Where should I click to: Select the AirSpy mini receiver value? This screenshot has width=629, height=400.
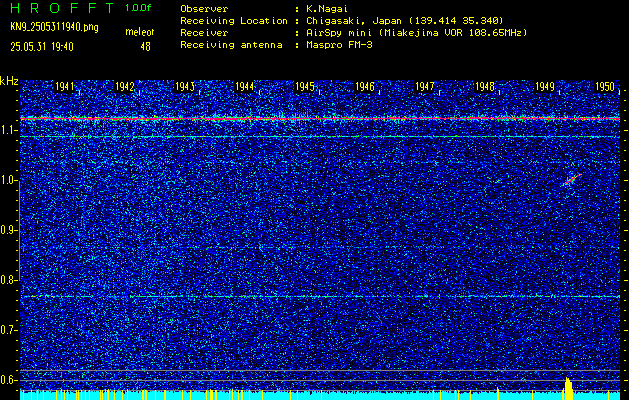tap(417, 32)
